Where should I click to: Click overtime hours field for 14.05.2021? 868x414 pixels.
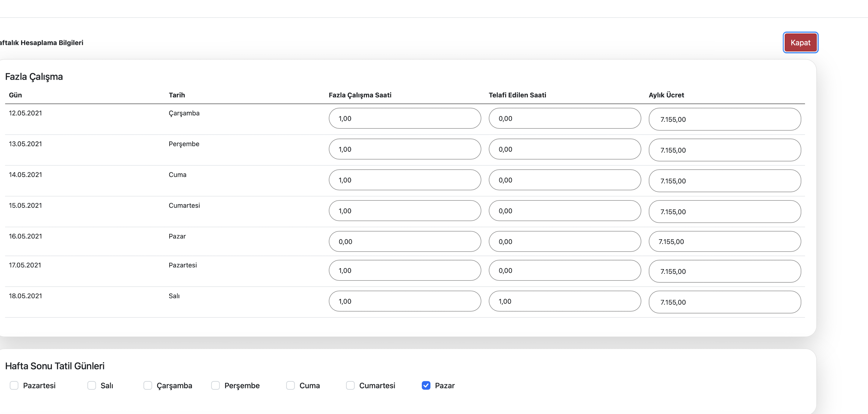tap(404, 180)
